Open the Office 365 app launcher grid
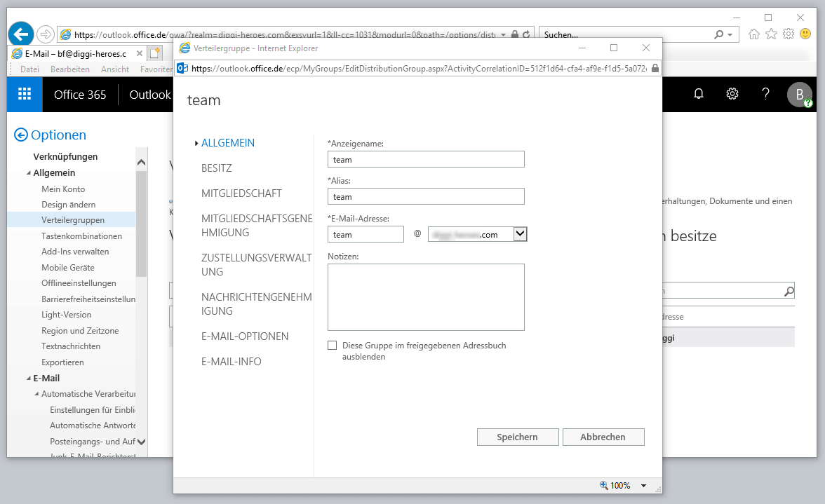This screenshot has height=504, width=825. 25,95
